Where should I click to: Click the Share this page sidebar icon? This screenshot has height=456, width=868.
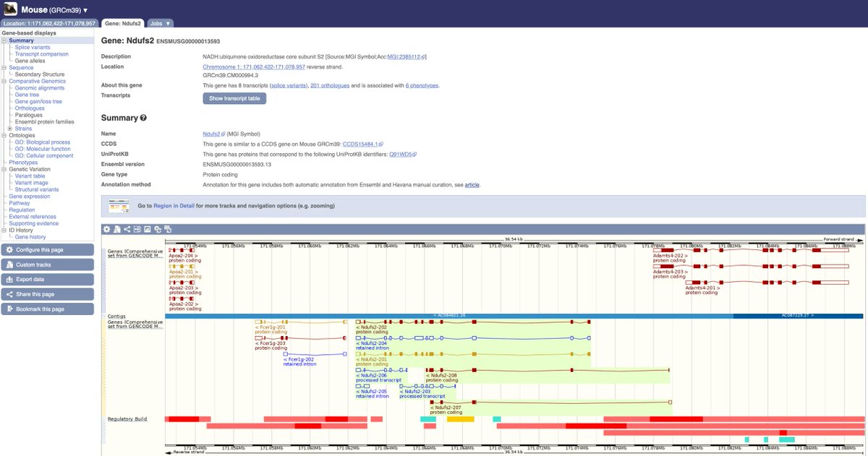click(9, 294)
